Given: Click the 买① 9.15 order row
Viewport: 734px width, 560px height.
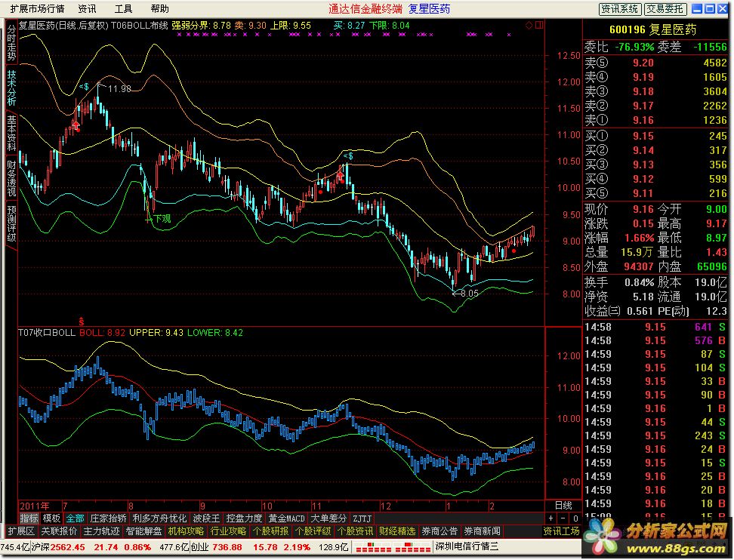Looking at the screenshot, I should [655, 136].
